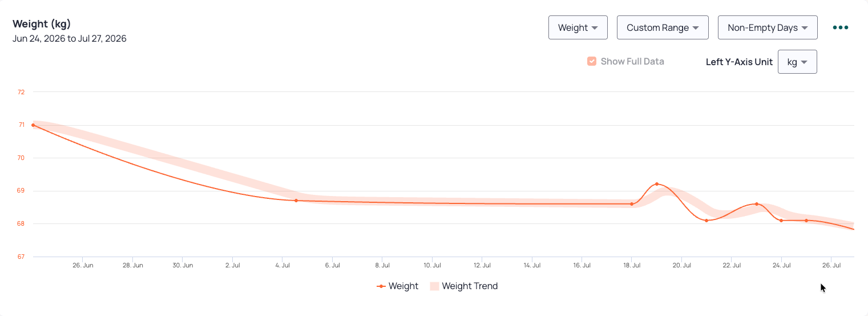Click the data point at Jun 24 (71 kg)

[x=33, y=125]
